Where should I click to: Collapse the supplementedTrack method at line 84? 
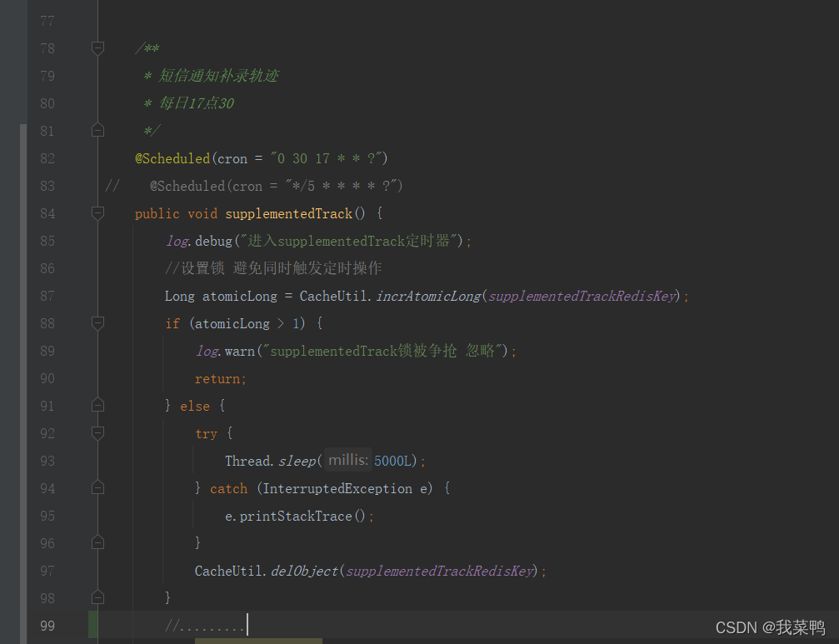(97, 213)
